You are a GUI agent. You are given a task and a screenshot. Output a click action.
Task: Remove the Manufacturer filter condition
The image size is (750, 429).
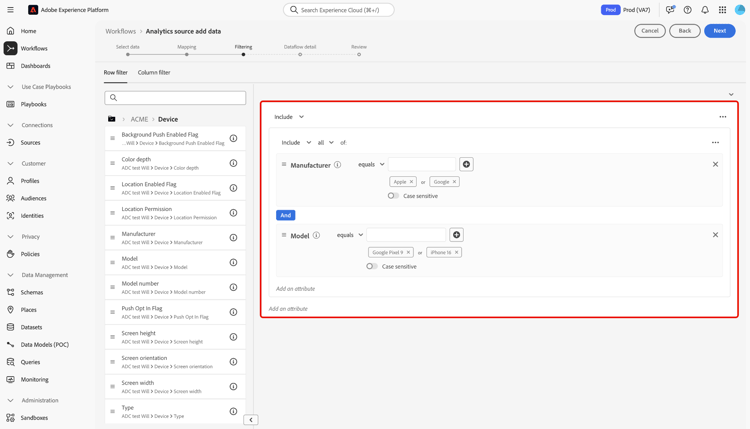[x=715, y=165]
